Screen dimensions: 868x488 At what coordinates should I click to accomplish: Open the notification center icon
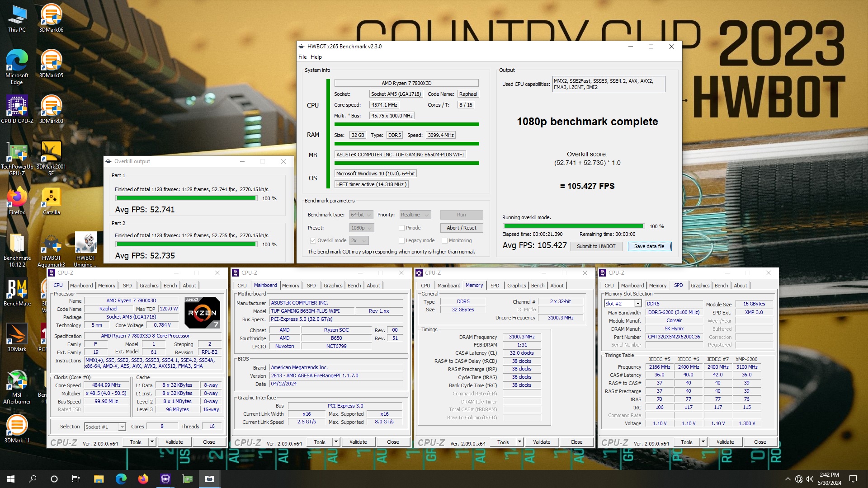[853, 479]
